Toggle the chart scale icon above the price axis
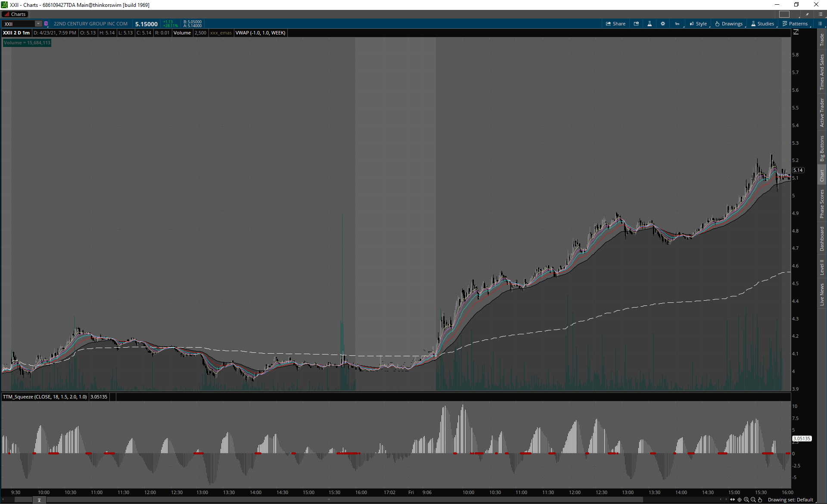The width and height of the screenshot is (827, 504). pos(796,32)
